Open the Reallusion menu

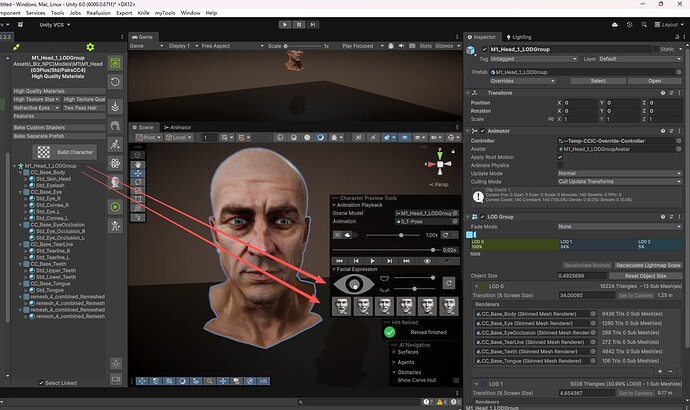[x=99, y=13]
